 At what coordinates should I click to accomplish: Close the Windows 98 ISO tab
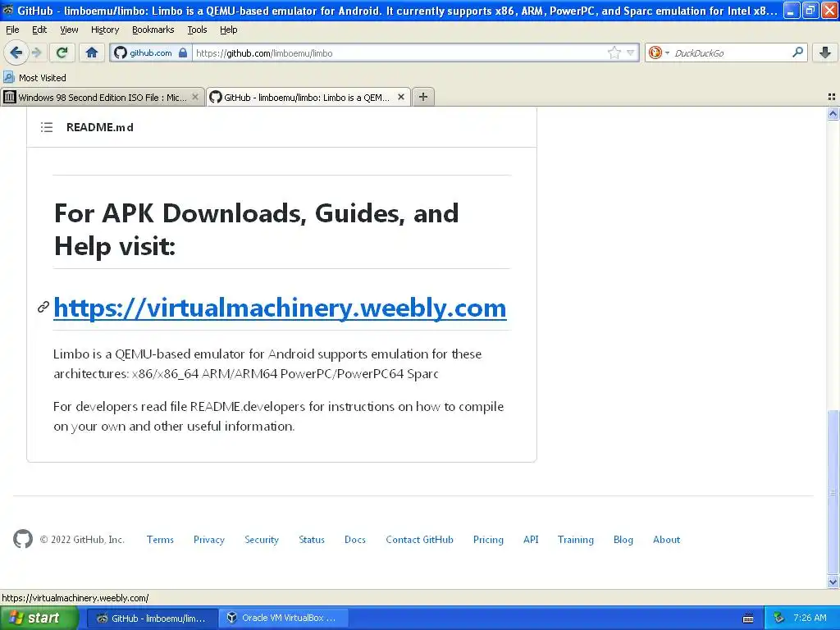195,97
